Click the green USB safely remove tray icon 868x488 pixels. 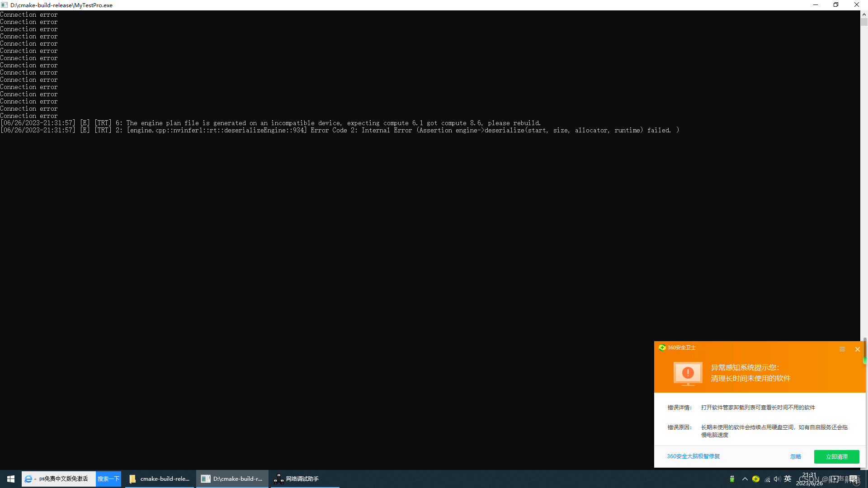732,479
